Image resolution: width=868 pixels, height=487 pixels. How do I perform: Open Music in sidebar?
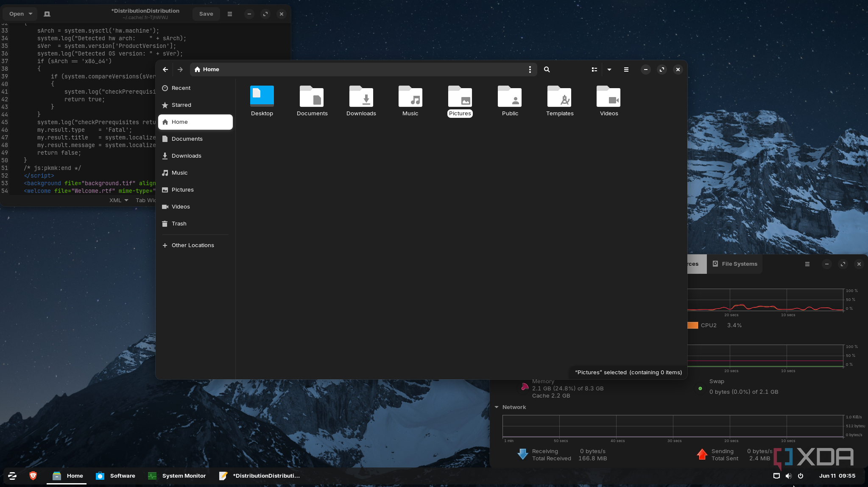click(x=195, y=173)
